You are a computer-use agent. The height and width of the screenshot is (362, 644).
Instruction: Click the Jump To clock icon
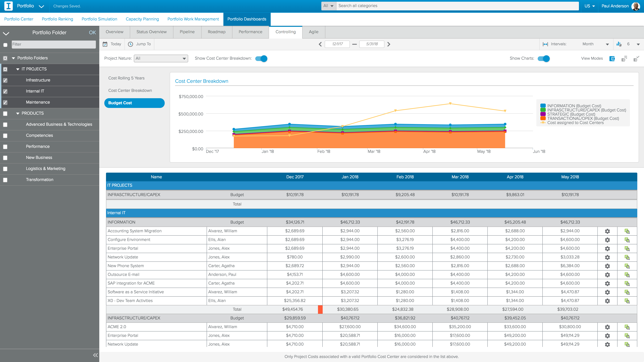point(130,44)
